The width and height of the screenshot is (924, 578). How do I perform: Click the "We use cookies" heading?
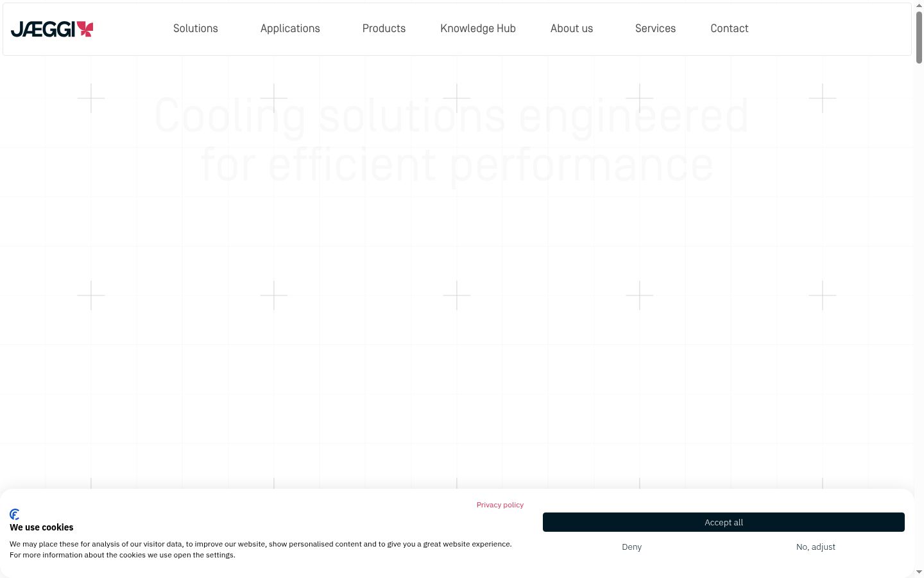coord(42,527)
